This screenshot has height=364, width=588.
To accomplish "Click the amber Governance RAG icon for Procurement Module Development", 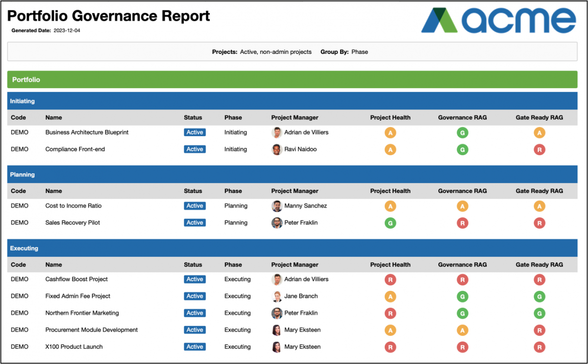I will point(462,330).
